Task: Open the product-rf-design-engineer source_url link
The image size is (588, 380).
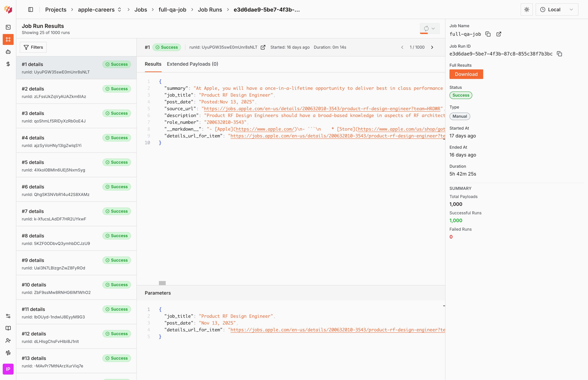Action: [x=321, y=109]
